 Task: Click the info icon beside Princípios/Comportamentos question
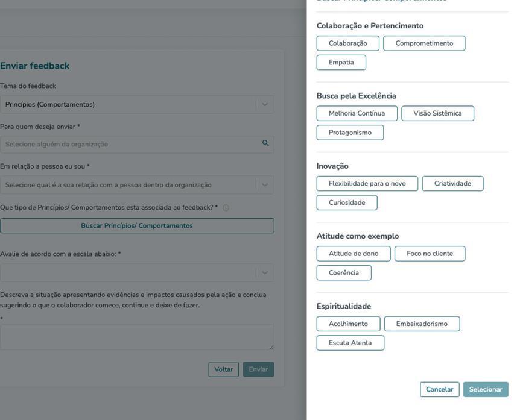[226, 208]
